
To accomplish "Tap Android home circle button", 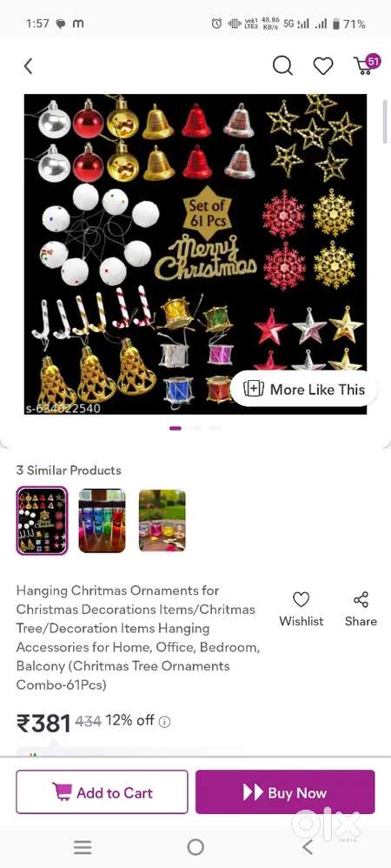I will 195,846.
